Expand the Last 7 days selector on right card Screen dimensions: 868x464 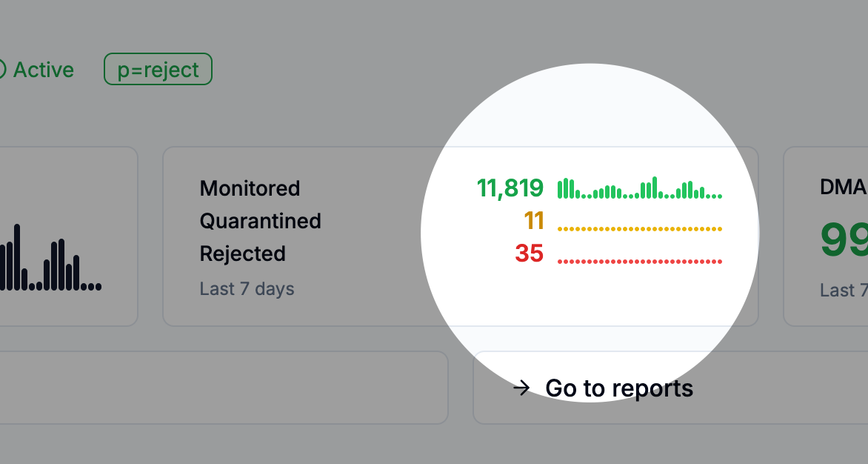(x=842, y=291)
